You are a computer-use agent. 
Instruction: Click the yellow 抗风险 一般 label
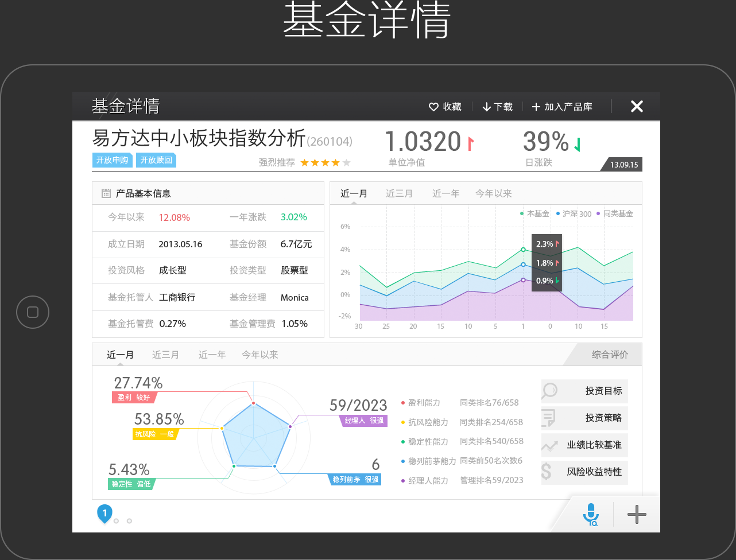coord(156,434)
